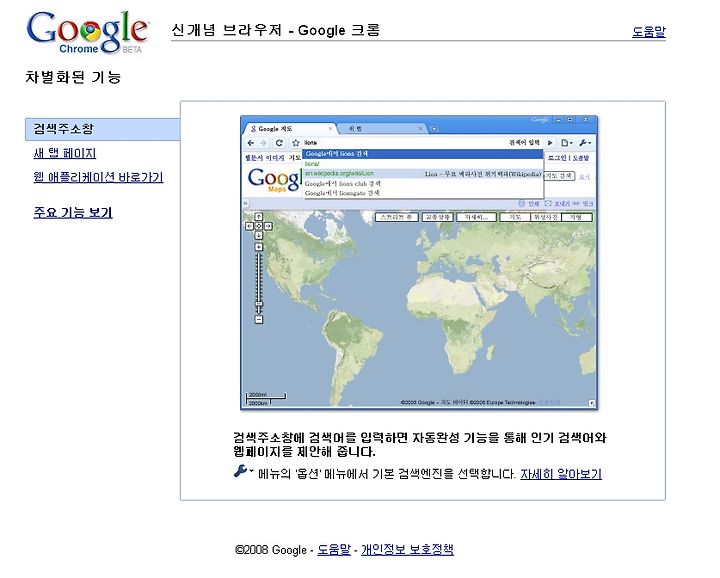Open the page menu icon in Chrome toolbar
Screen dimensions: 720x578
point(567,143)
